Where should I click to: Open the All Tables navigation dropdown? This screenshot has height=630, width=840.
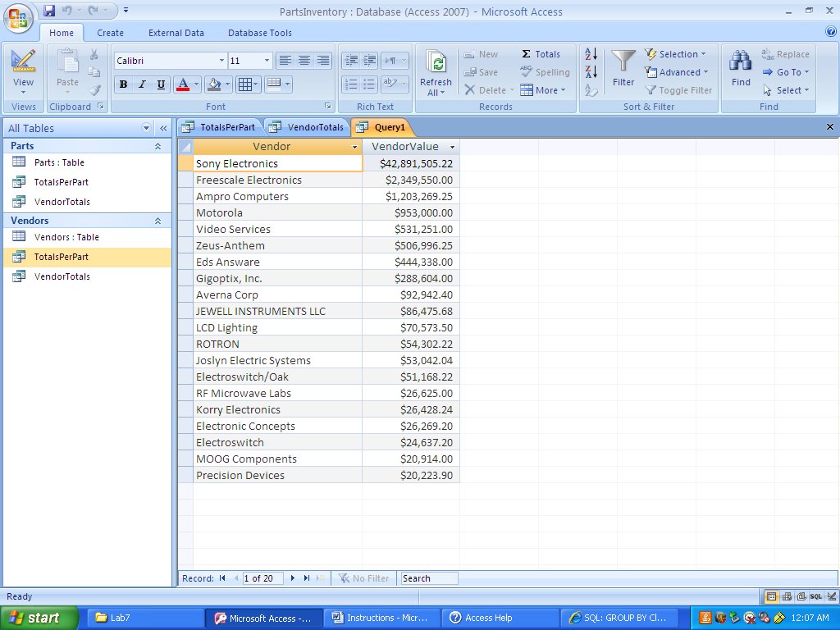(x=146, y=128)
